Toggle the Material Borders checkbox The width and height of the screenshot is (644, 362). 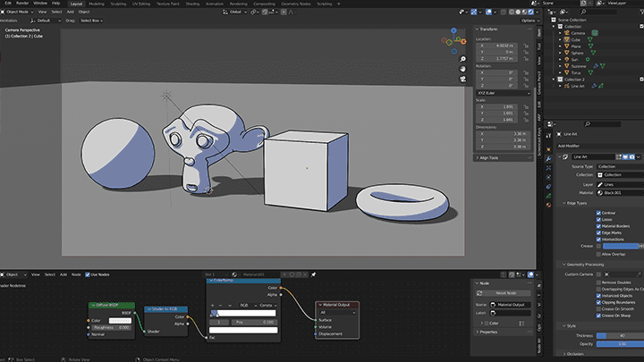point(598,226)
